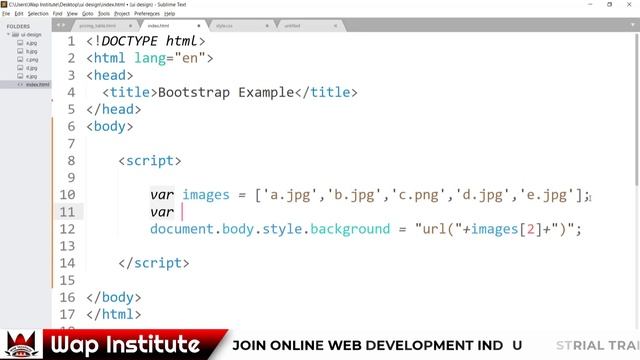
Task: Open d.jpg in the sidebar
Action: click(x=31, y=68)
